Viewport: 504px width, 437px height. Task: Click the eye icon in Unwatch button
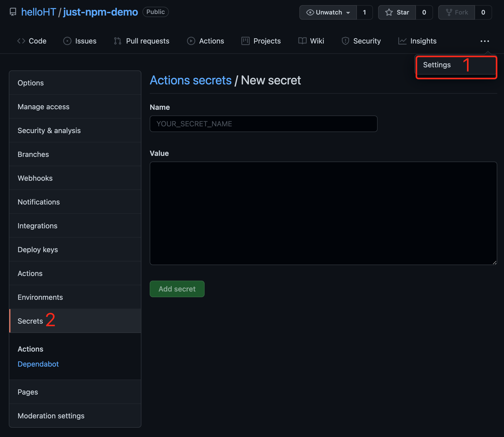click(x=310, y=12)
